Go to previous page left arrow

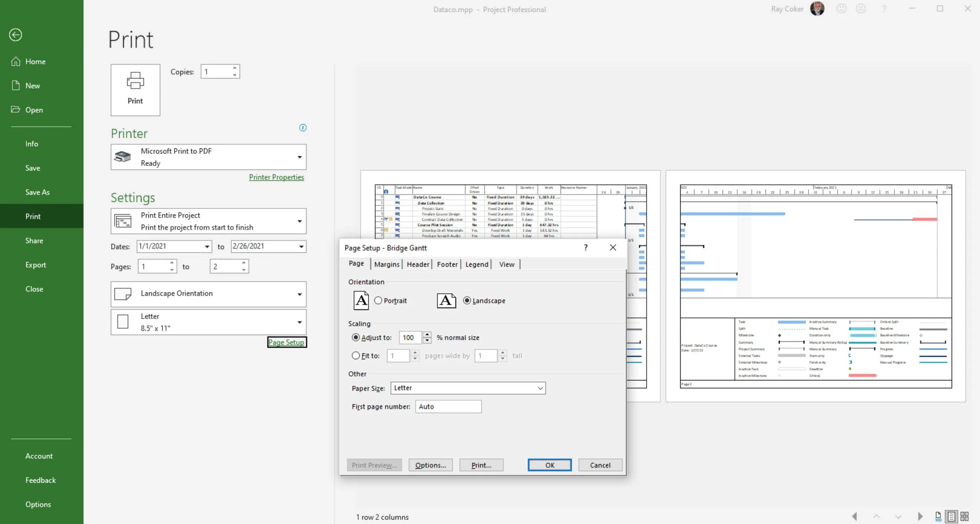pos(855,516)
